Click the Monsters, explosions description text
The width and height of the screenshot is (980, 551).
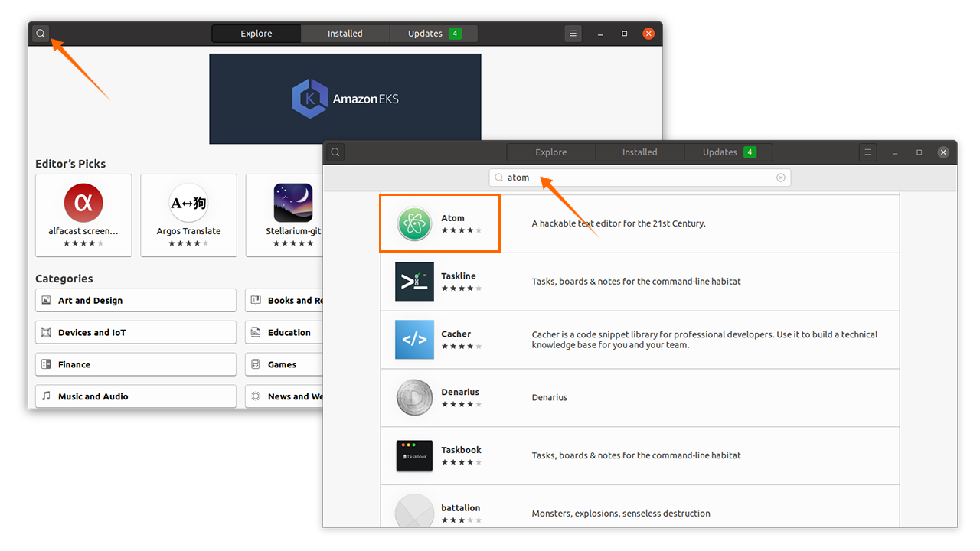click(621, 514)
